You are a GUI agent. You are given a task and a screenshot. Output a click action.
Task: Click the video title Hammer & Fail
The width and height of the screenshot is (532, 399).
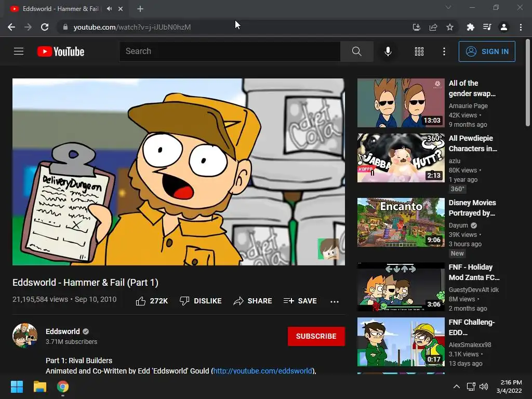coord(86,283)
